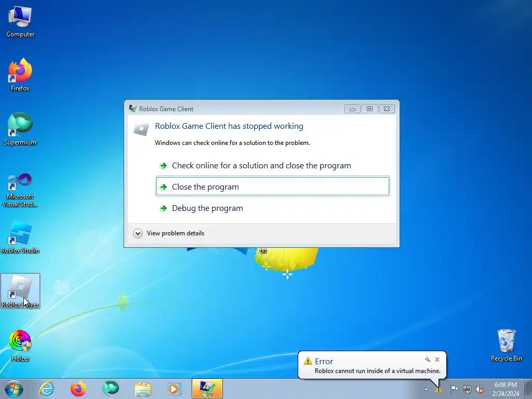532x399 pixels.
Task: Select the crash dialog taskbar button
Action: pos(207,389)
